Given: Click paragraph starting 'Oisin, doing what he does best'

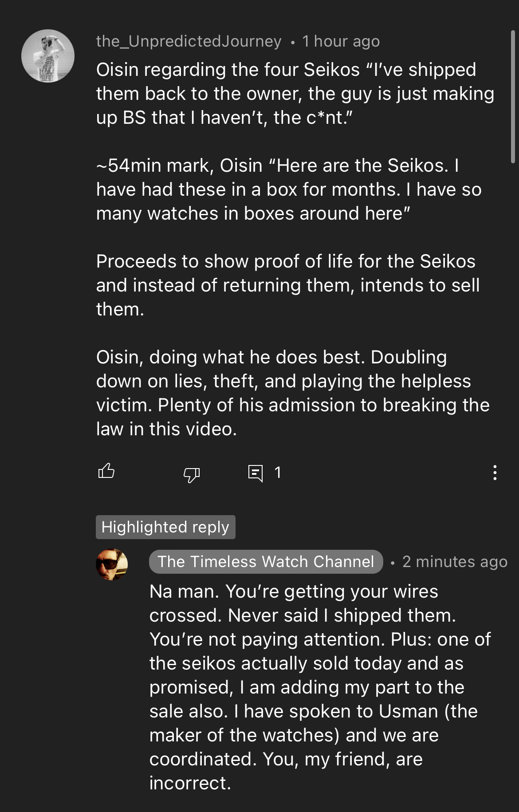Looking at the screenshot, I should tap(293, 393).
